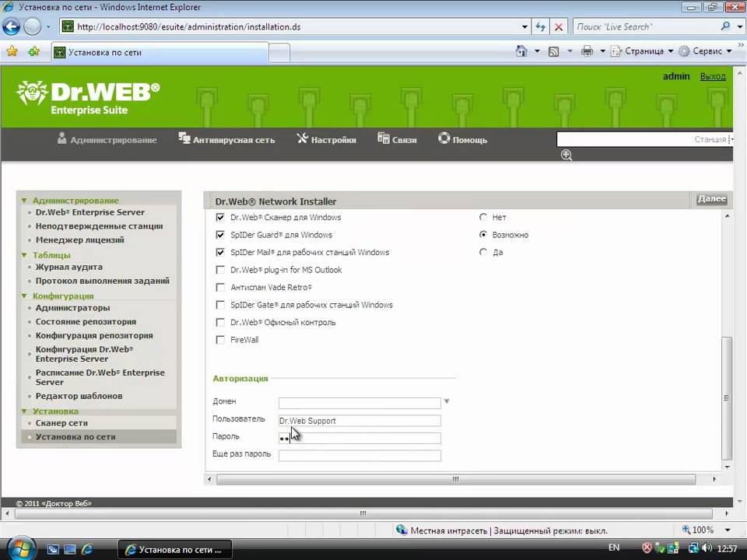The height and width of the screenshot is (560, 747).
Task: Open Журнал аудита link
Action: (x=68, y=267)
